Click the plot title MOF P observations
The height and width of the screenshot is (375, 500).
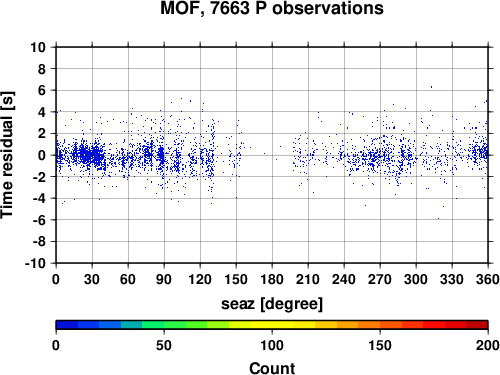pyautogui.click(x=272, y=8)
